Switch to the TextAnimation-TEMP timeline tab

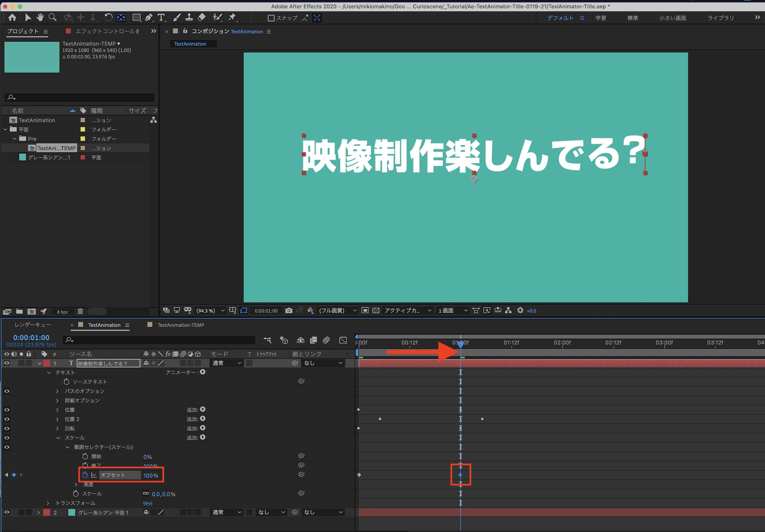click(181, 325)
